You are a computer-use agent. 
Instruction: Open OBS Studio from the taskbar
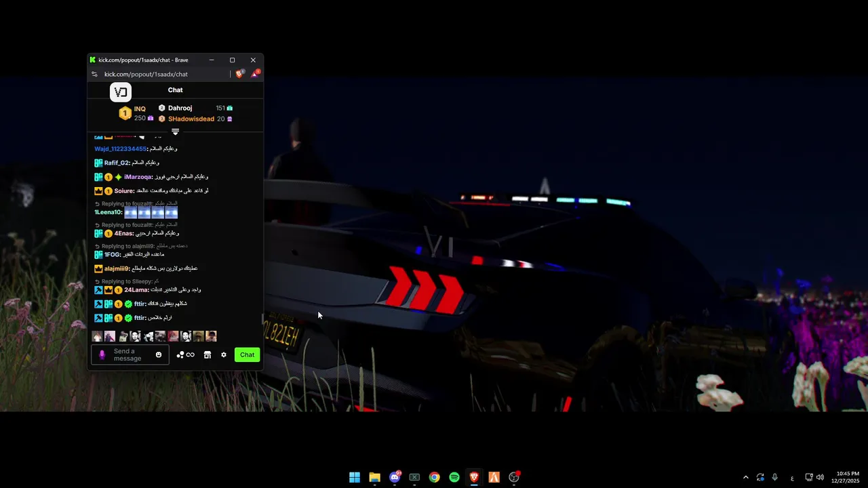514,477
